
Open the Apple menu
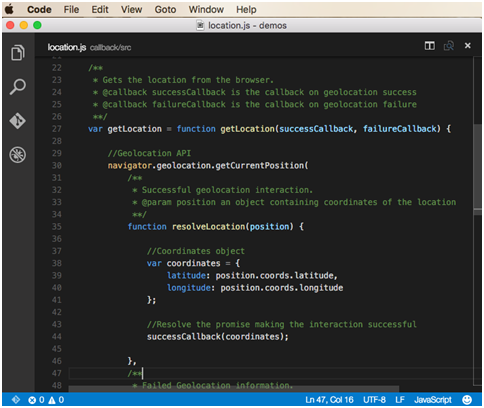click(10, 9)
